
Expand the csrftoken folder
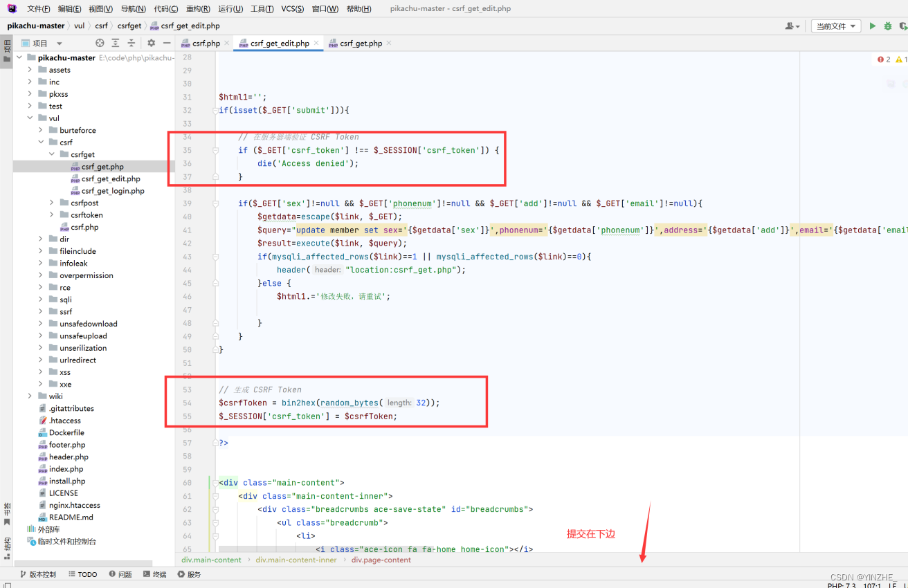click(x=52, y=215)
